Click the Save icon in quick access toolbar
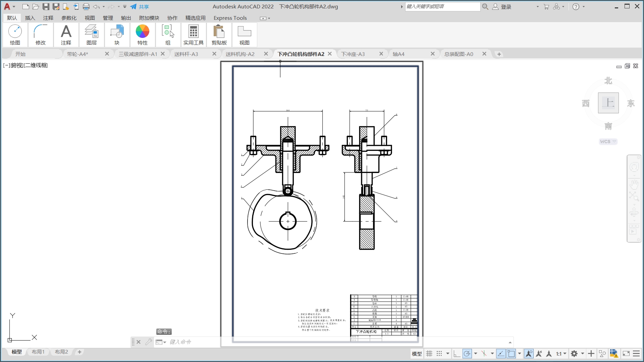The image size is (644, 362). pos(46,7)
